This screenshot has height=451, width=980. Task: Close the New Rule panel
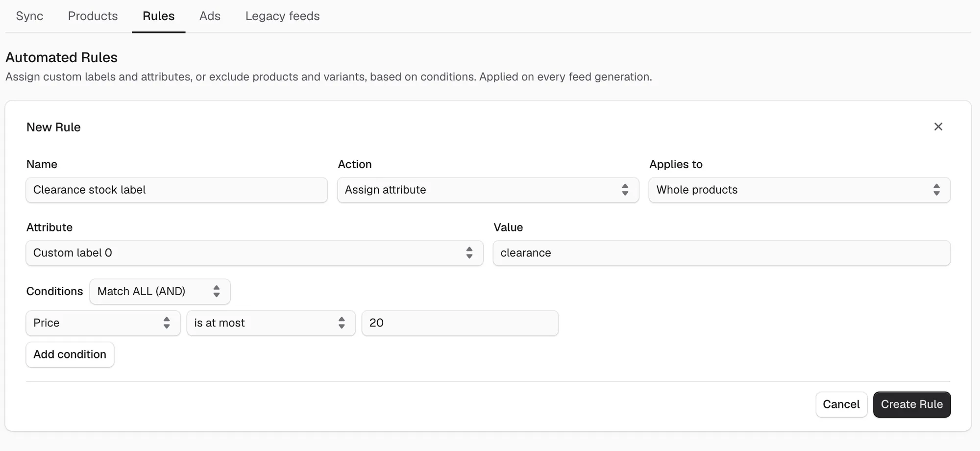938,127
